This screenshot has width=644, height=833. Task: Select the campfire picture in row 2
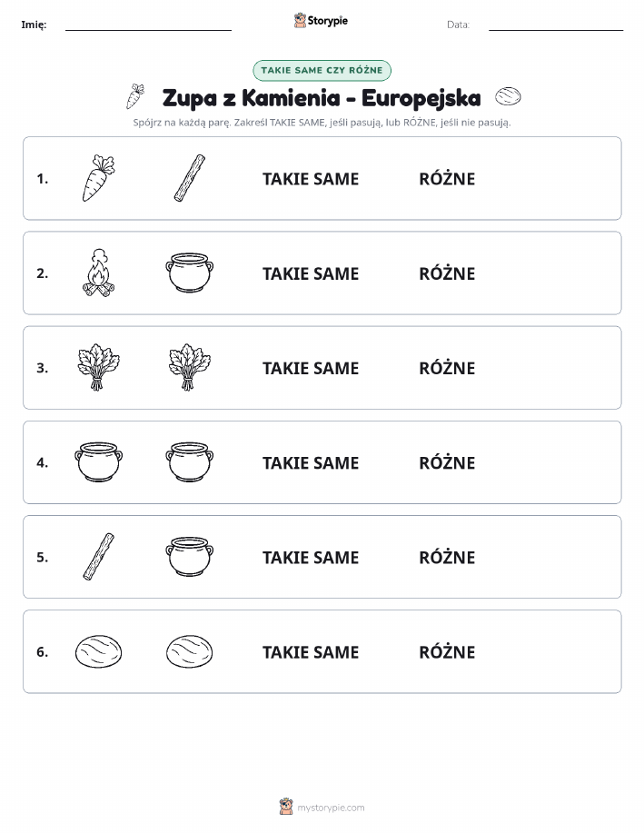pos(99,273)
